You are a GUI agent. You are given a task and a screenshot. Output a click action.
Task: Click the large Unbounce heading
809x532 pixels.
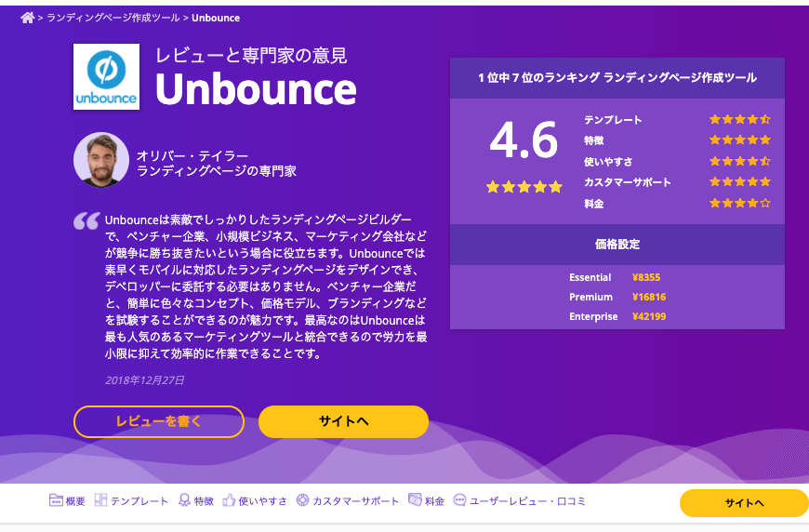pos(256,88)
